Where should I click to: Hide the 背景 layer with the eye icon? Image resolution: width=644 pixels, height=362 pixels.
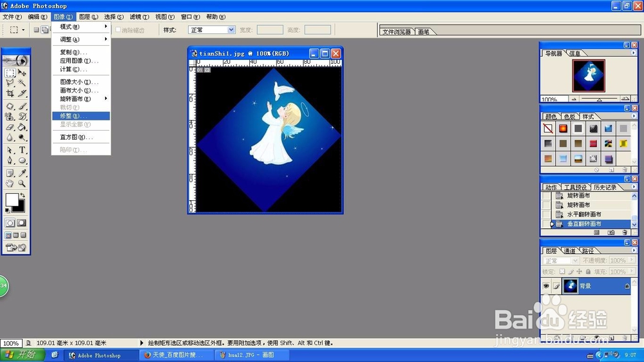(546, 286)
